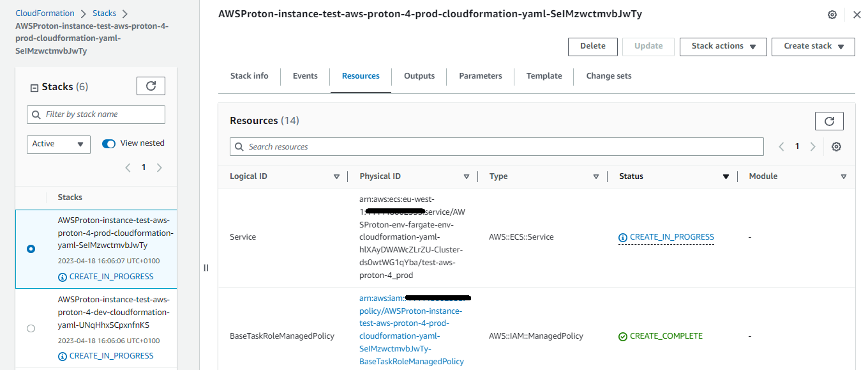Screen dimensions: 868x370
Task: Open the Resources table preferences gear
Action: tap(836, 146)
